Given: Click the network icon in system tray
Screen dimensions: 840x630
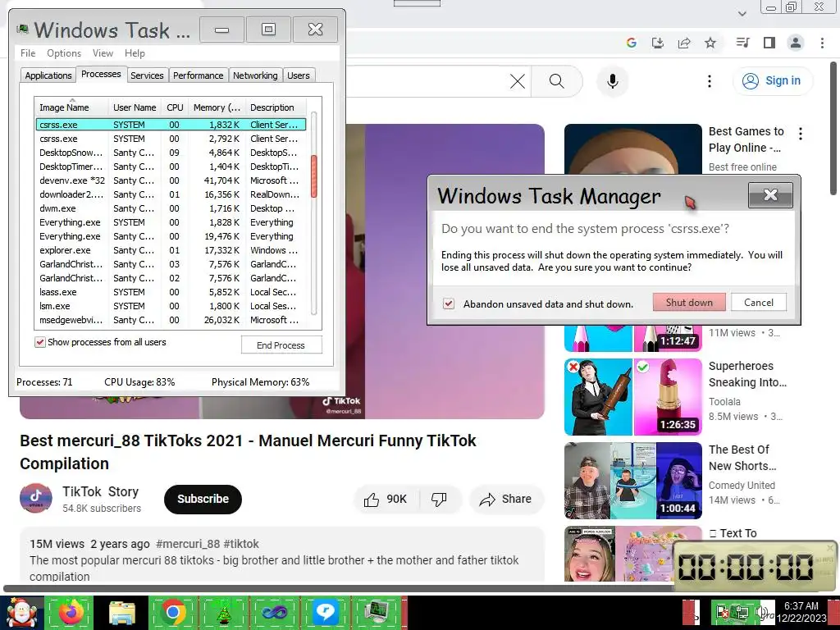Looking at the screenshot, I should coord(742,611).
